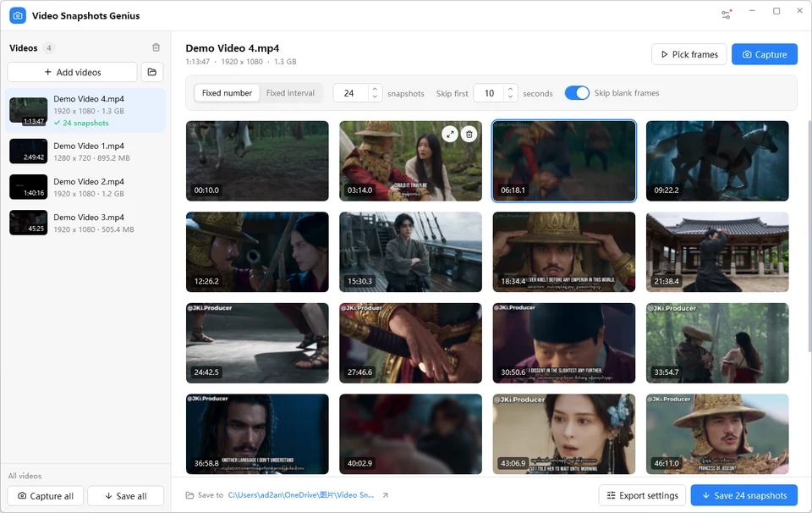Click Capture all button
812x513 pixels.
(x=46, y=496)
